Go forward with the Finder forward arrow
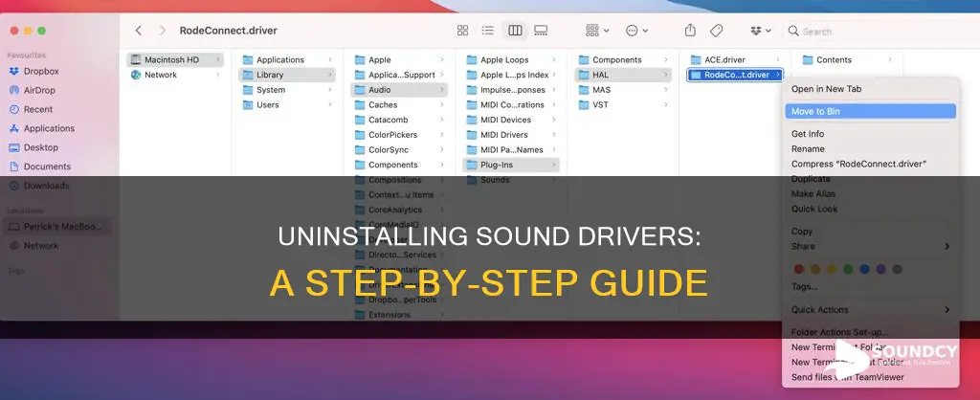 click(x=163, y=31)
